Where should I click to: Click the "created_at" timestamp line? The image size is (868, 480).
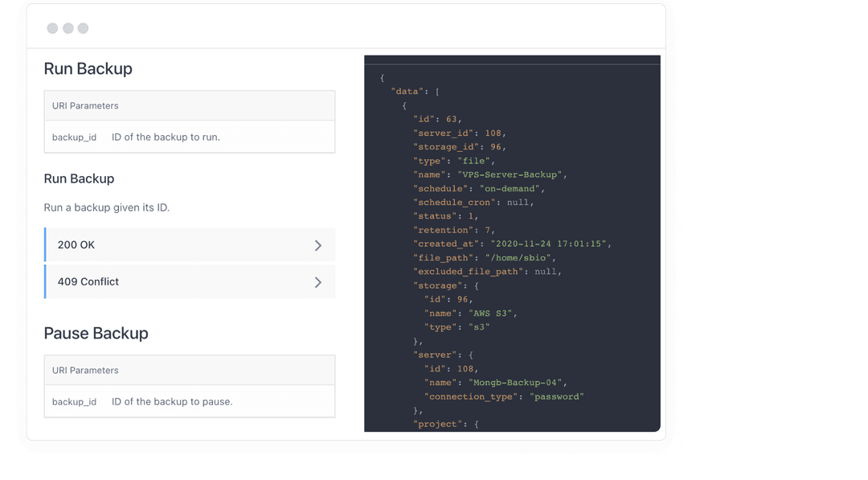point(512,244)
